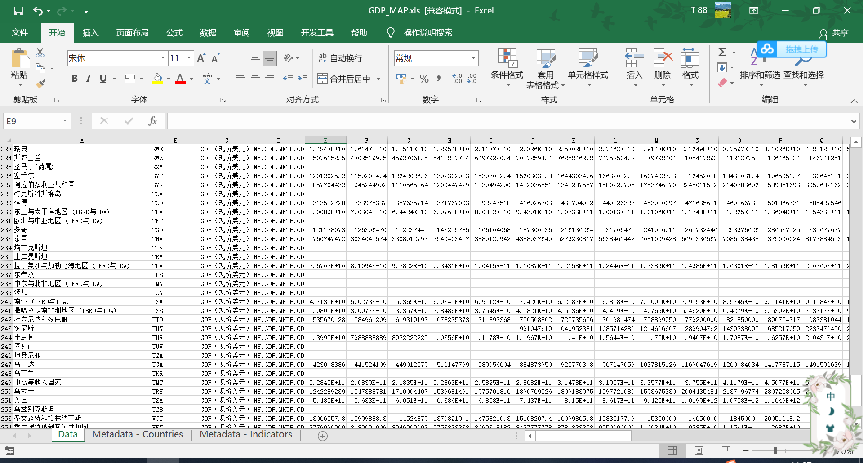
Task: Toggle align right horizontal alignment
Action: [270, 79]
